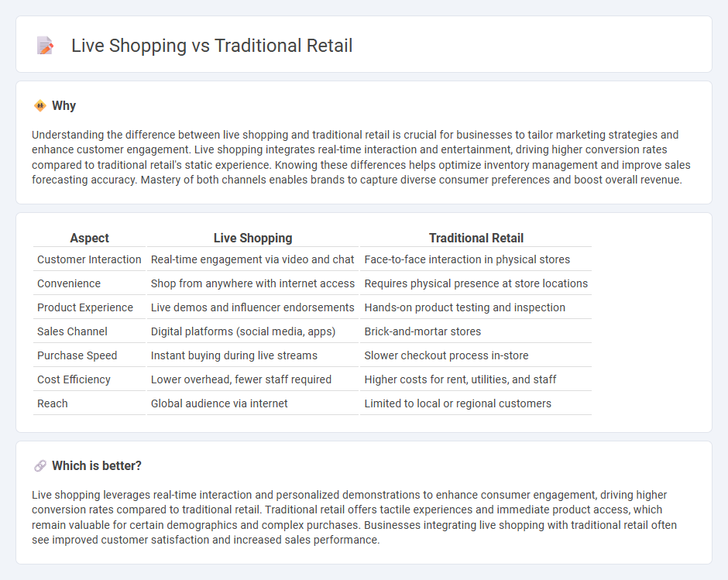The width and height of the screenshot is (728, 580).
Task: Click 'Higher costs for rent, utilities, and staff' cell
Action: [476, 380]
